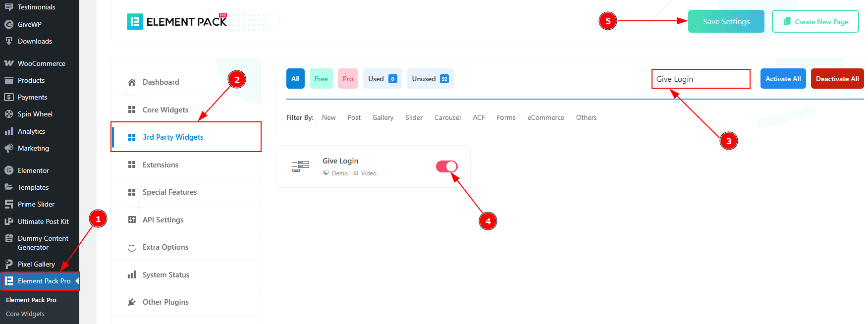Click the Pixel Gallery icon
The width and height of the screenshot is (868, 324).
pyautogui.click(x=9, y=264)
